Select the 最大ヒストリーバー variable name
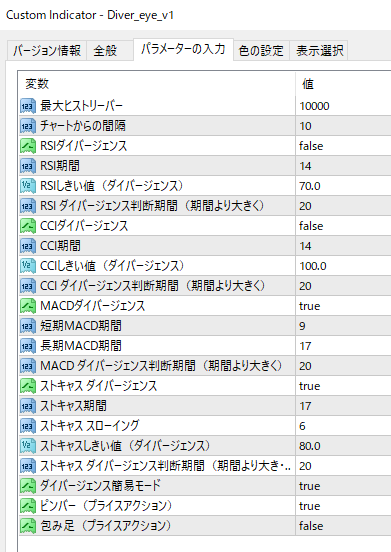 tap(81, 106)
